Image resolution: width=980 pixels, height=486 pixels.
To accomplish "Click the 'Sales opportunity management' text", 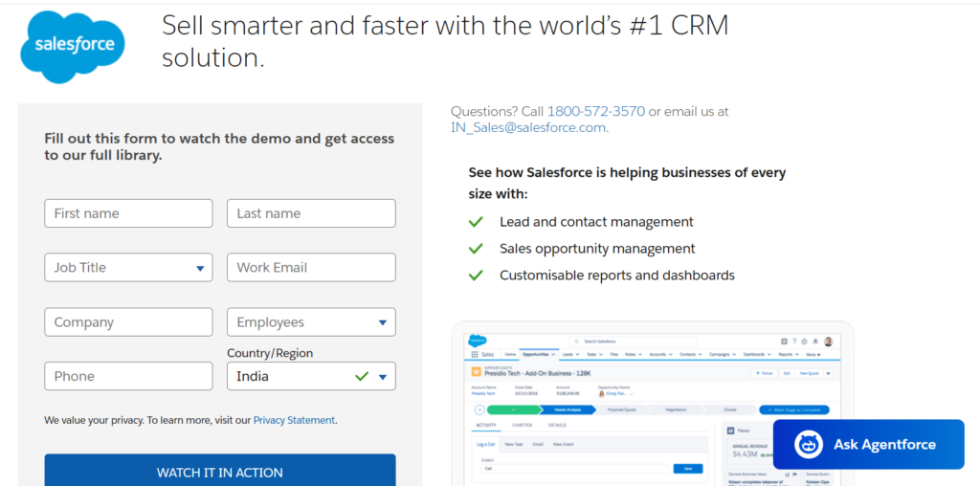I will coord(597,249).
